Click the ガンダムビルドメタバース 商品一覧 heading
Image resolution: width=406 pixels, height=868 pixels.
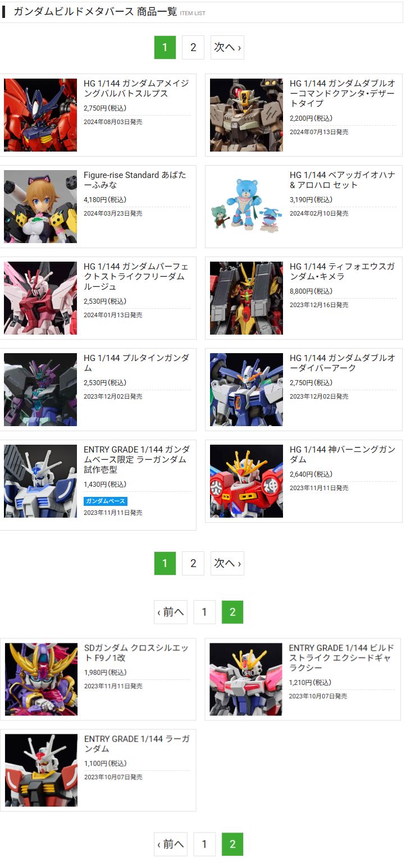coord(95,12)
